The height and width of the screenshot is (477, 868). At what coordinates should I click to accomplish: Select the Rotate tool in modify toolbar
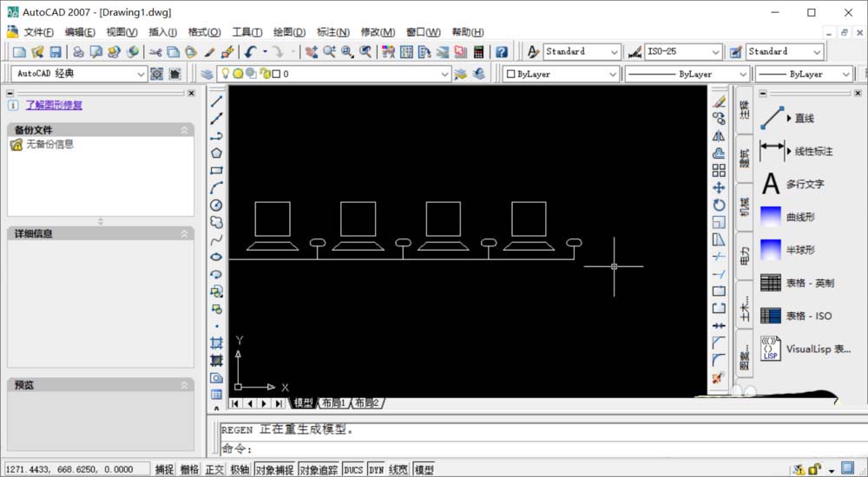pyautogui.click(x=719, y=205)
